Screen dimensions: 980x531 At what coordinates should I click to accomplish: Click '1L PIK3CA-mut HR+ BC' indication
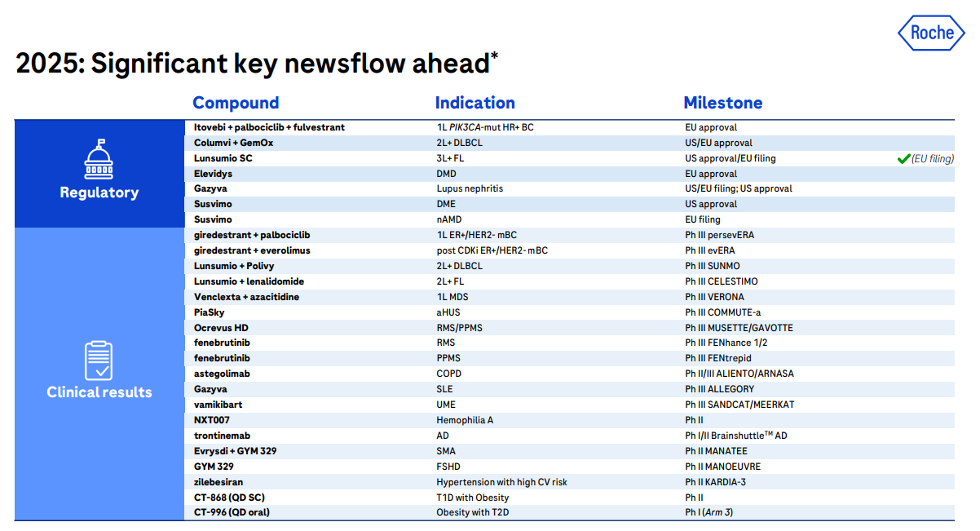(485, 127)
